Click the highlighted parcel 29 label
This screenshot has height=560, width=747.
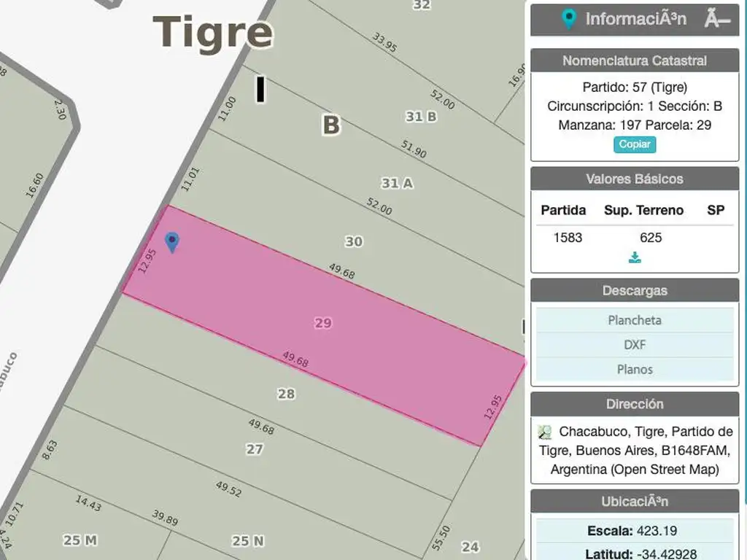click(323, 323)
